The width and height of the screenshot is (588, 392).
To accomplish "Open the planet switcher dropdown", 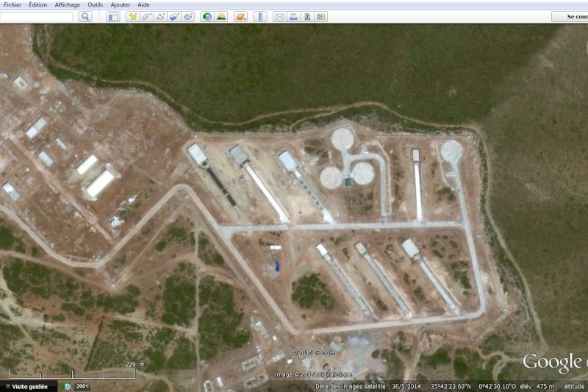I will [240, 16].
